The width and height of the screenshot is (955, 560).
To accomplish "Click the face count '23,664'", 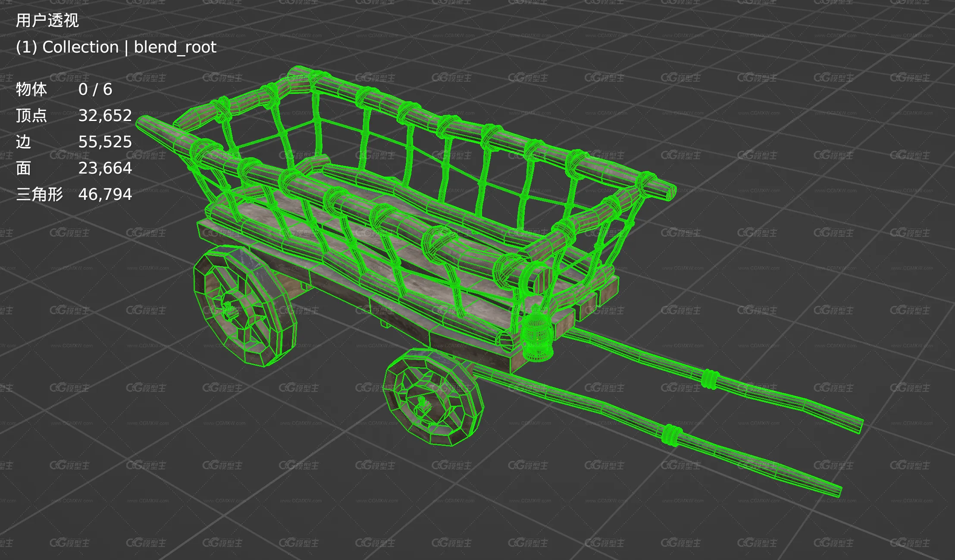I will click(x=105, y=168).
